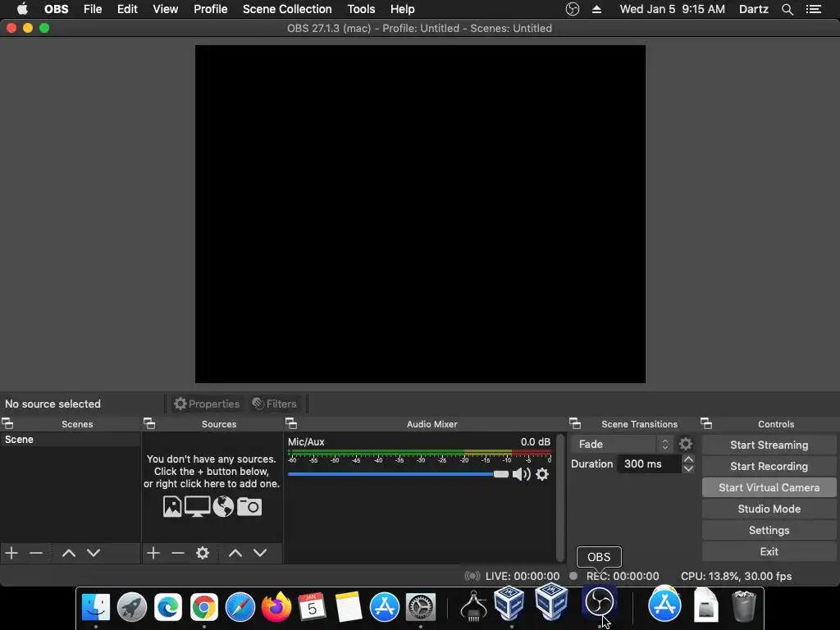This screenshot has width=840, height=630.
Task: Add a new scene with the plus icon
Action: [11, 553]
